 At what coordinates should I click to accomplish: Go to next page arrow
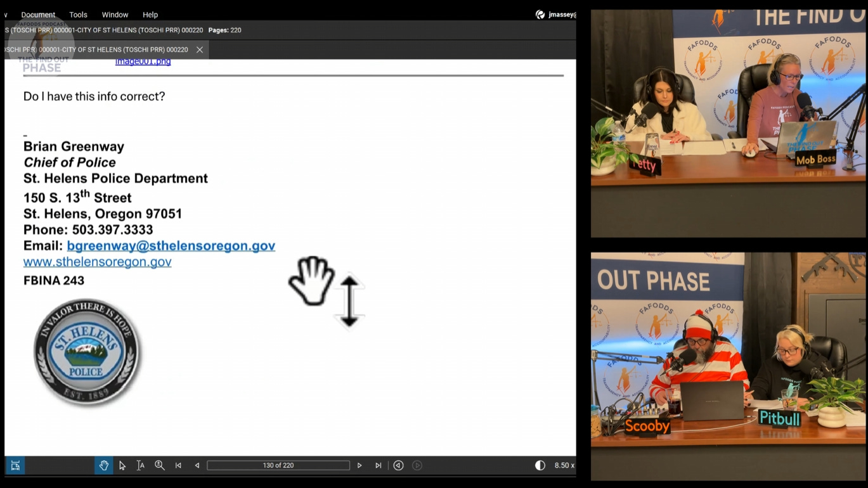point(360,465)
